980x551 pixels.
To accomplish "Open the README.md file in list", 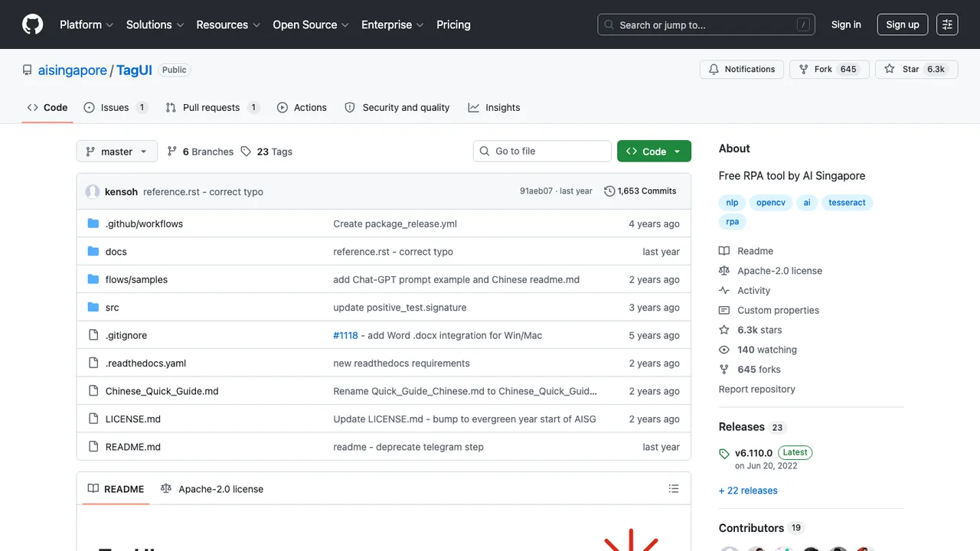I will point(133,447).
